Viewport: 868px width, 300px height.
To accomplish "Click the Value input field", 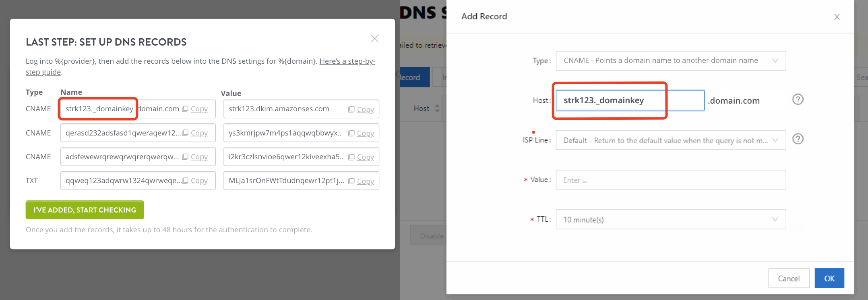I will click(x=671, y=180).
